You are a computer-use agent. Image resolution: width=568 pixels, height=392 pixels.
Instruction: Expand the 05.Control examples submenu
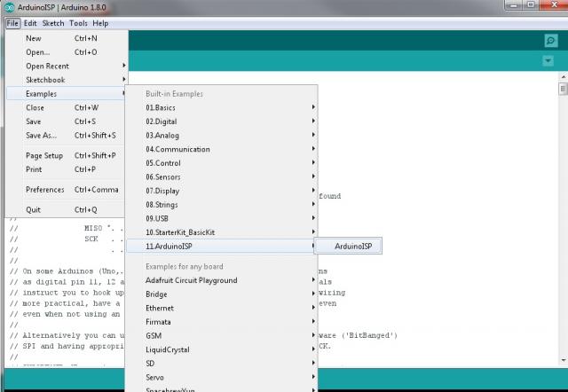pos(221,163)
